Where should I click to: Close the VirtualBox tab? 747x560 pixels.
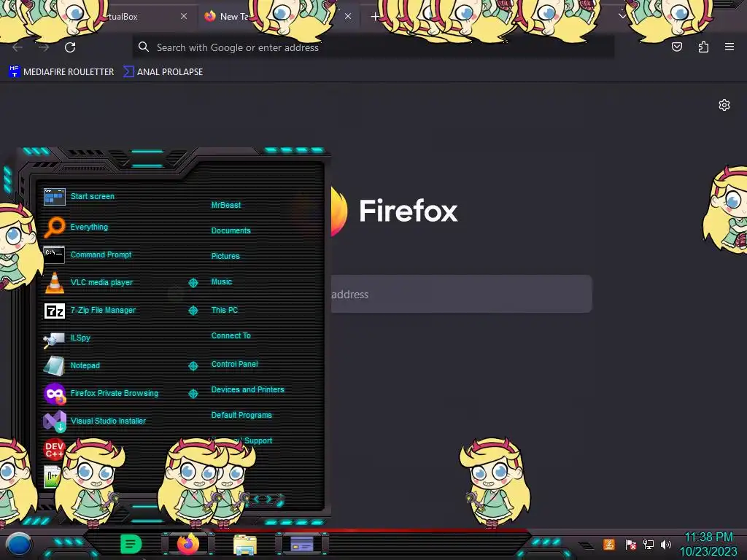[183, 16]
